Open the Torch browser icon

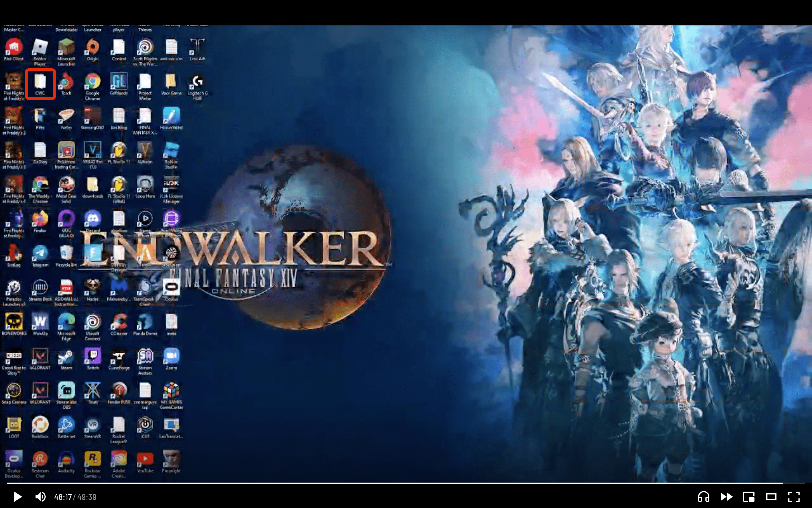66,84
